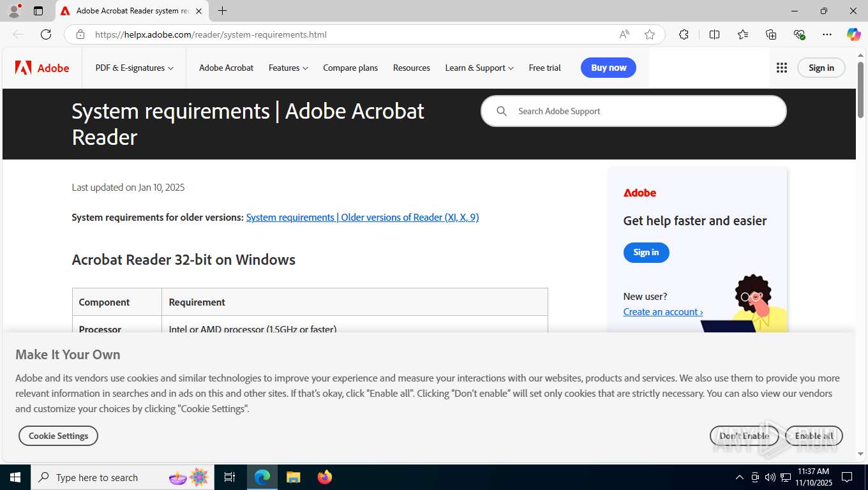Viewport: 868px width, 490px height.
Task: Open Edge Settings and more menu
Action: [827, 34]
